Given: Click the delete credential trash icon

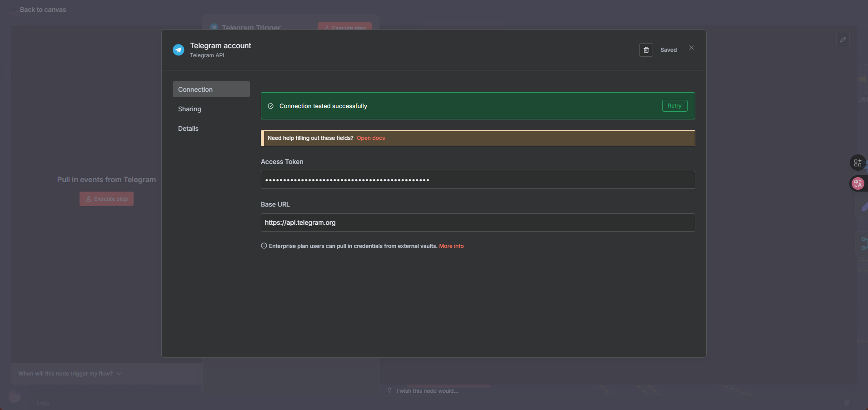Looking at the screenshot, I should 646,50.
